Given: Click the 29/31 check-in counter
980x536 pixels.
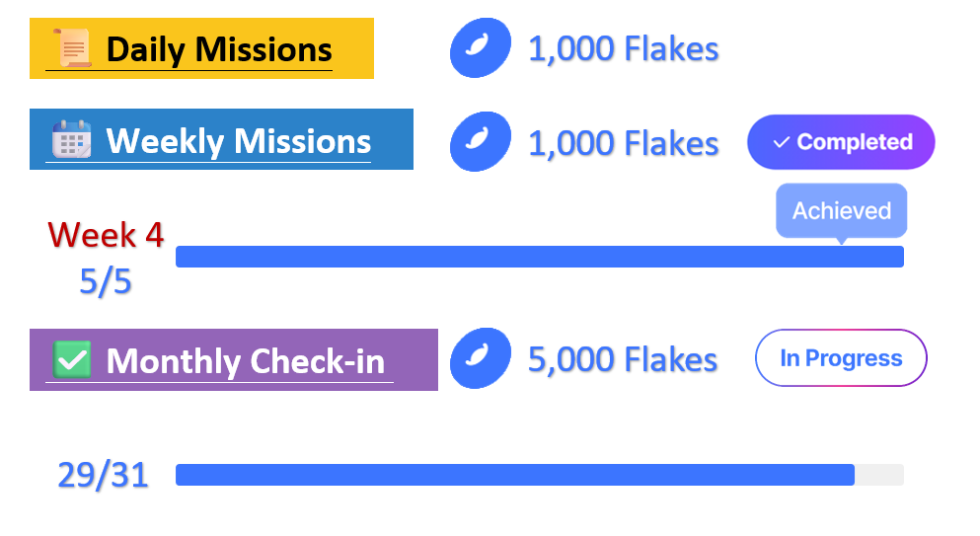Looking at the screenshot, I should point(103,476).
